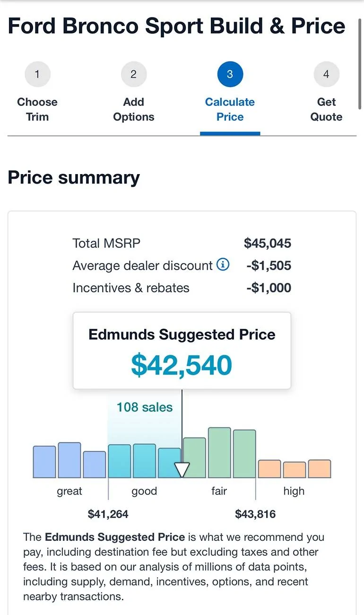Image resolution: width=364 pixels, height=615 pixels.
Task: Go to the Get Quote tab
Action: [326, 109]
